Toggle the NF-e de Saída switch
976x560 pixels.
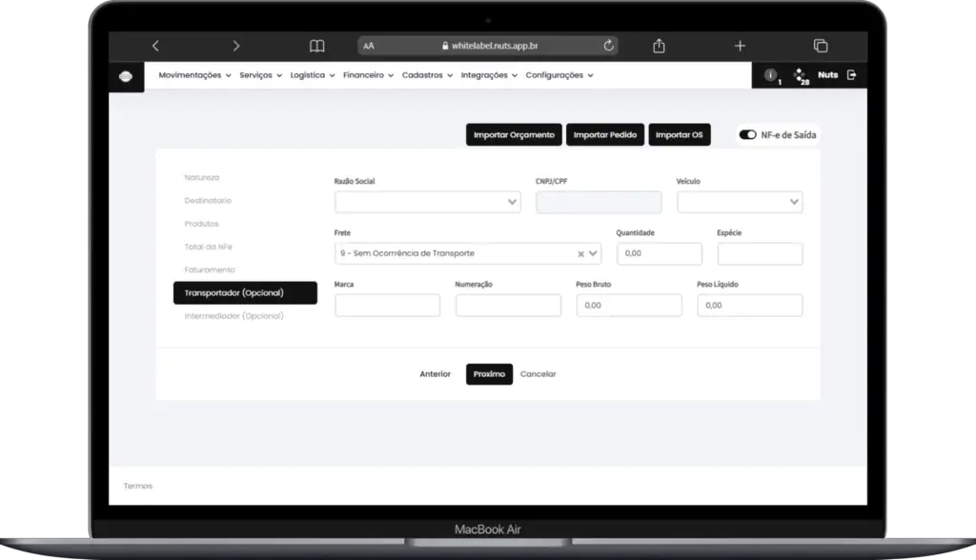coord(747,135)
